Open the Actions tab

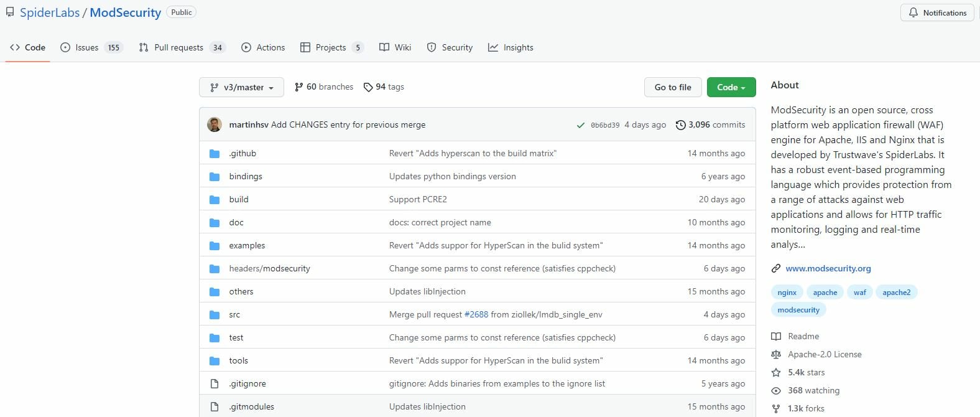[263, 47]
